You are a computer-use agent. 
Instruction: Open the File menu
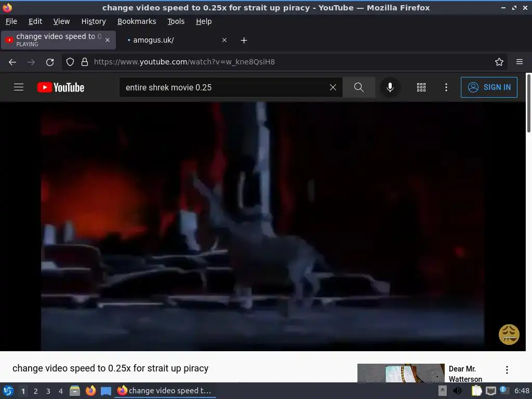coord(11,21)
